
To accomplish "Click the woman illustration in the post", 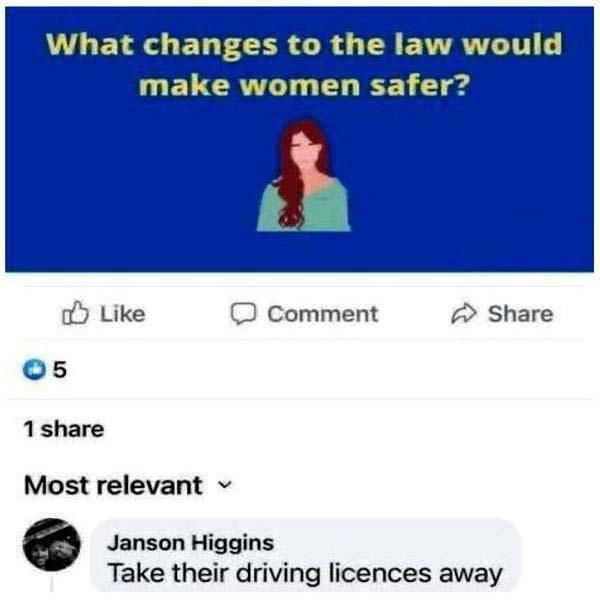I will [303, 174].
